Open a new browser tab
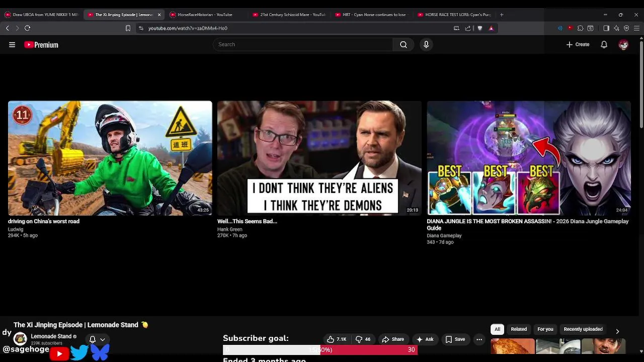This screenshot has width=644, height=362. (501, 15)
